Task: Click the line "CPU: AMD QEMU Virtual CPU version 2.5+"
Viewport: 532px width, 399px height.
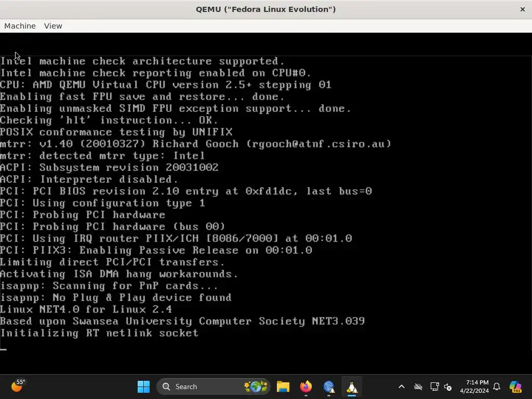Action: pos(166,85)
